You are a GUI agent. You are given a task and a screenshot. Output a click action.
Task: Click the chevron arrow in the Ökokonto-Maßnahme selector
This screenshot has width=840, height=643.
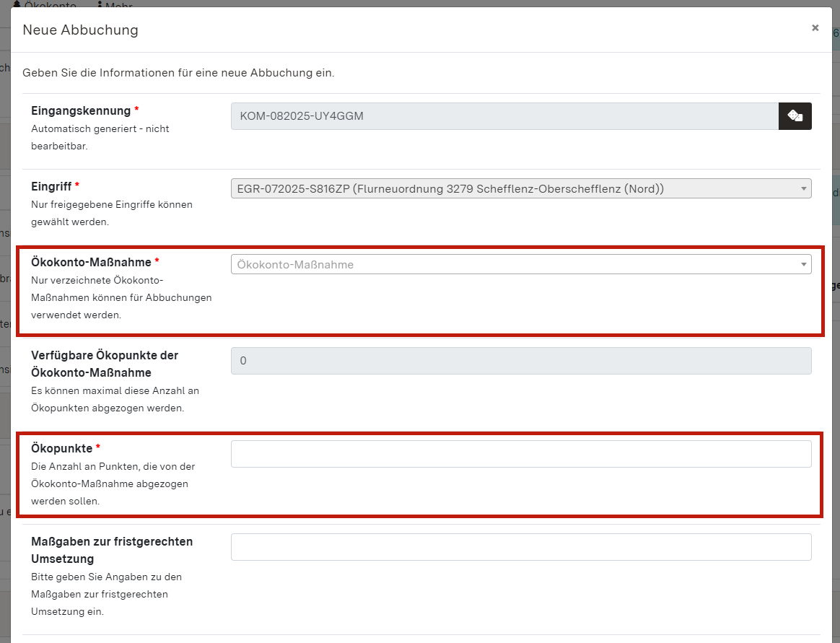803,264
